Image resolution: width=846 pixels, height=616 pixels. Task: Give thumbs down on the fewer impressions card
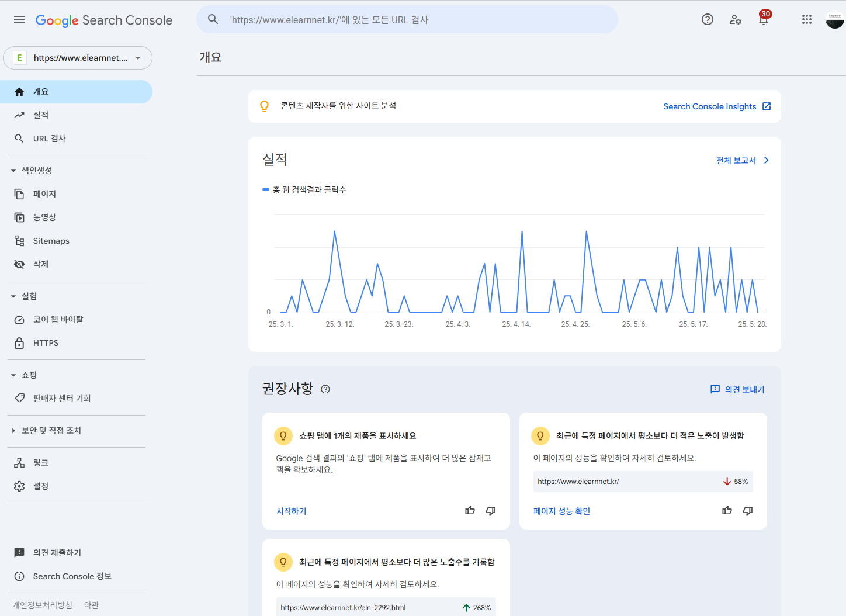[747, 510]
